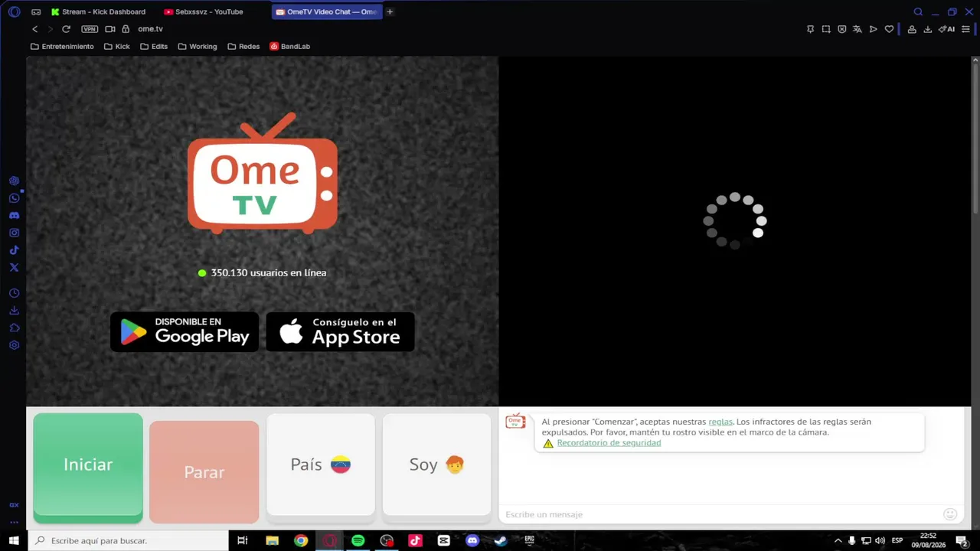Open the Redes bookmarks folder
Screen dimensions: 980x551
tap(243, 47)
